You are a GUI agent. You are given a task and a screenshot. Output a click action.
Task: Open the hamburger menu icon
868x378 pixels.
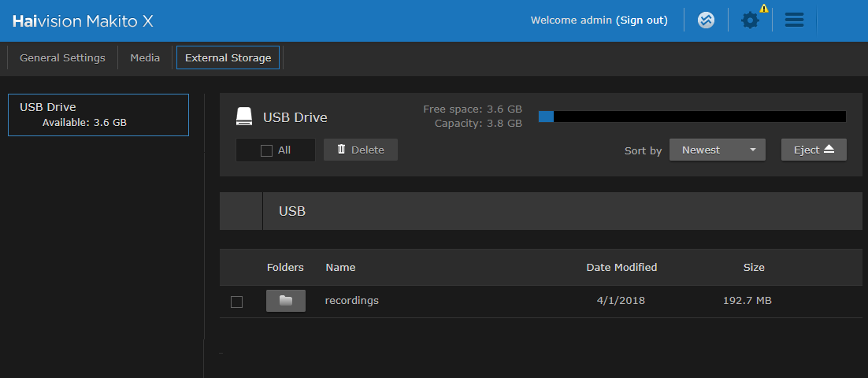click(794, 20)
